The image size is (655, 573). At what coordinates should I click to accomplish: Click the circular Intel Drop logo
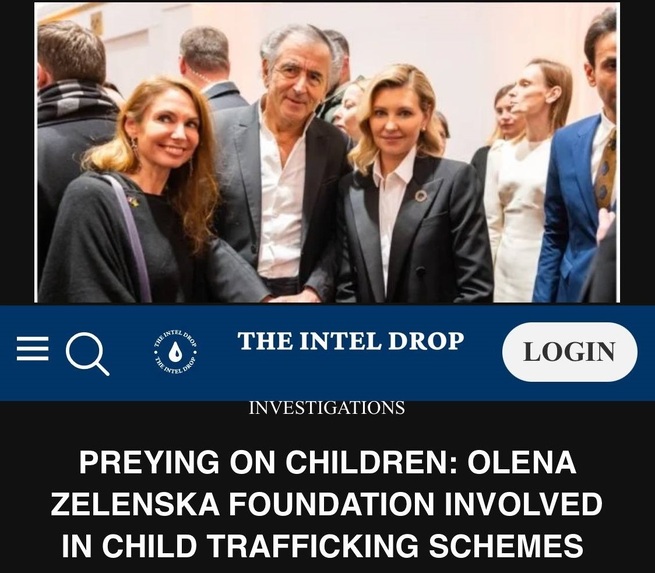175,352
